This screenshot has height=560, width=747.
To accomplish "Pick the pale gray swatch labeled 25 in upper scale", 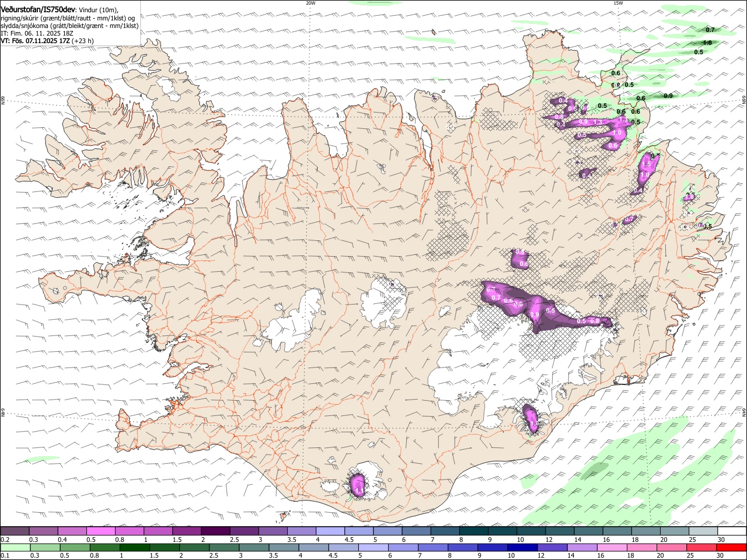I will pyautogui.click(x=703, y=531).
